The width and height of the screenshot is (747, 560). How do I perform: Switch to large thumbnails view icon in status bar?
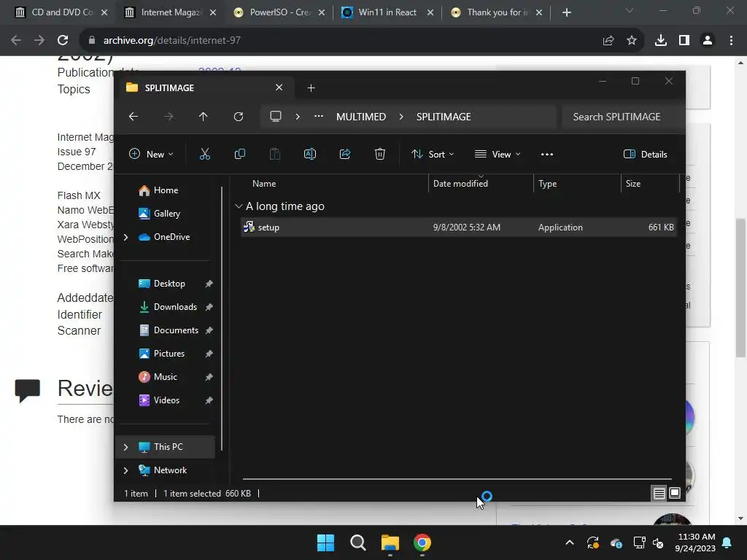pyautogui.click(x=675, y=494)
